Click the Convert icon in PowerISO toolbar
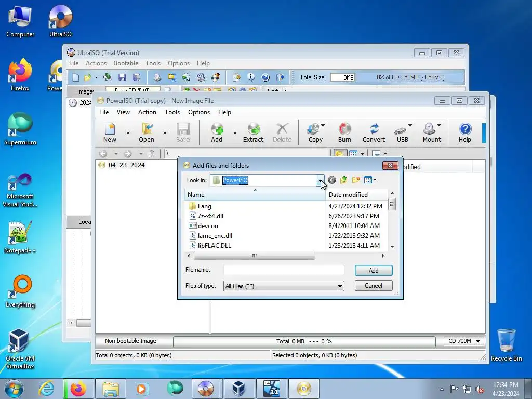 pyautogui.click(x=374, y=129)
